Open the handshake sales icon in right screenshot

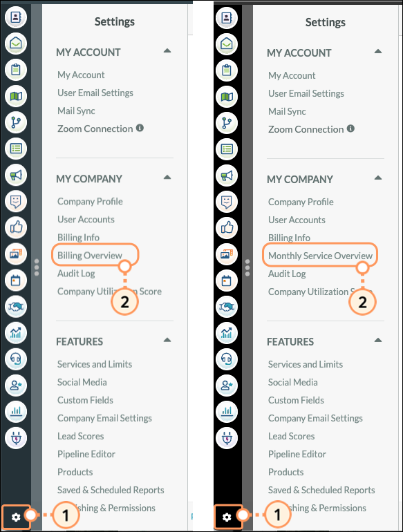[227, 307]
